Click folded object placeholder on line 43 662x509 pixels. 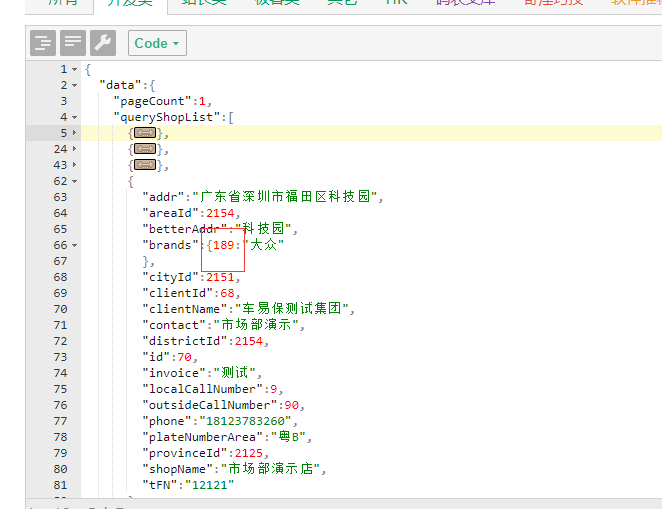pos(144,165)
